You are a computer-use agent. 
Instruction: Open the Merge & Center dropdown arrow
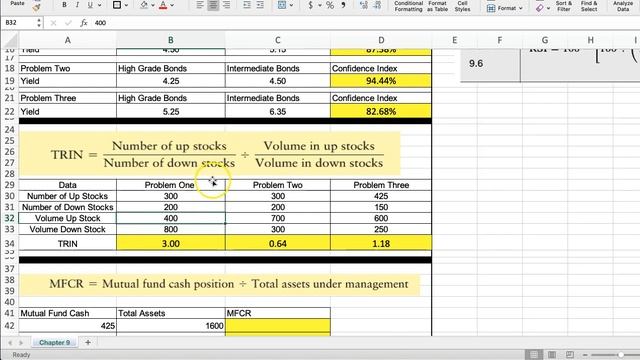point(291,5)
